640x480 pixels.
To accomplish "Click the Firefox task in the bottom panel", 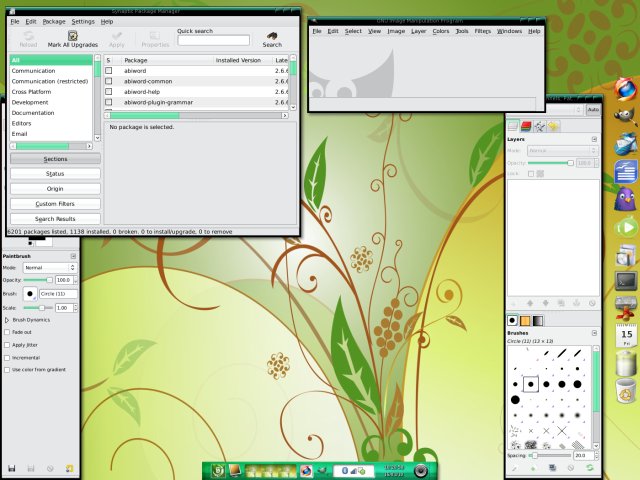I will 306,471.
